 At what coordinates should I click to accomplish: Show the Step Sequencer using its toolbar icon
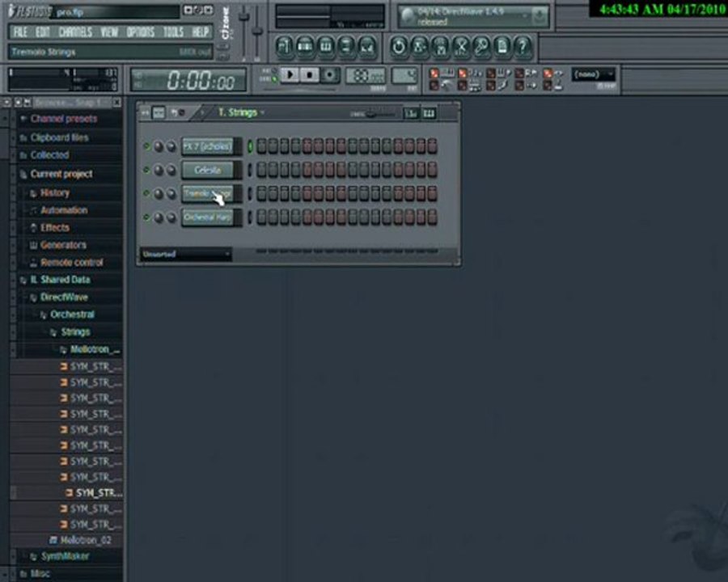(305, 46)
